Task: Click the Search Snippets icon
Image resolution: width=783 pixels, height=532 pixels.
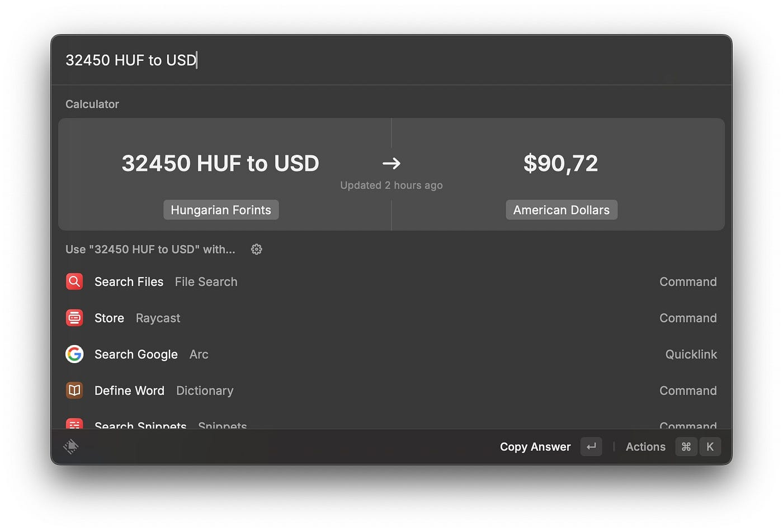Action: pyautogui.click(x=74, y=424)
